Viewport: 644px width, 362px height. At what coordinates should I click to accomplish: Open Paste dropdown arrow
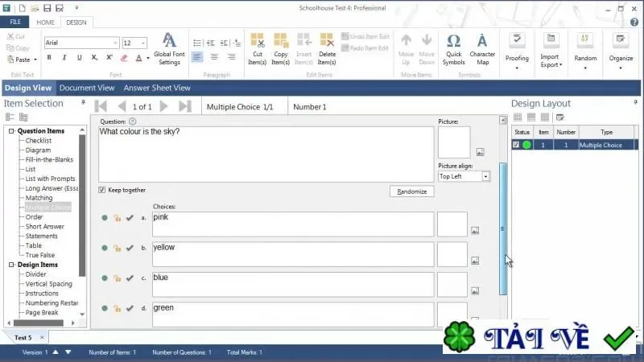[35, 60]
